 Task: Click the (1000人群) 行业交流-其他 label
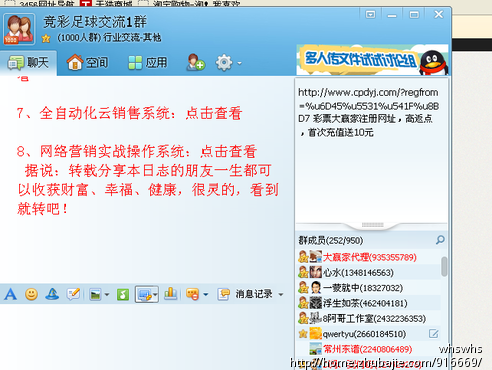(109, 38)
